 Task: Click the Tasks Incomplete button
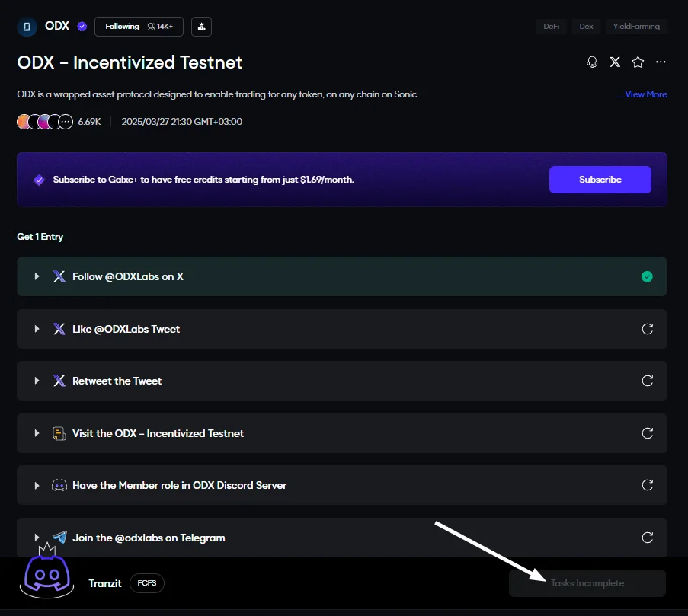587,583
